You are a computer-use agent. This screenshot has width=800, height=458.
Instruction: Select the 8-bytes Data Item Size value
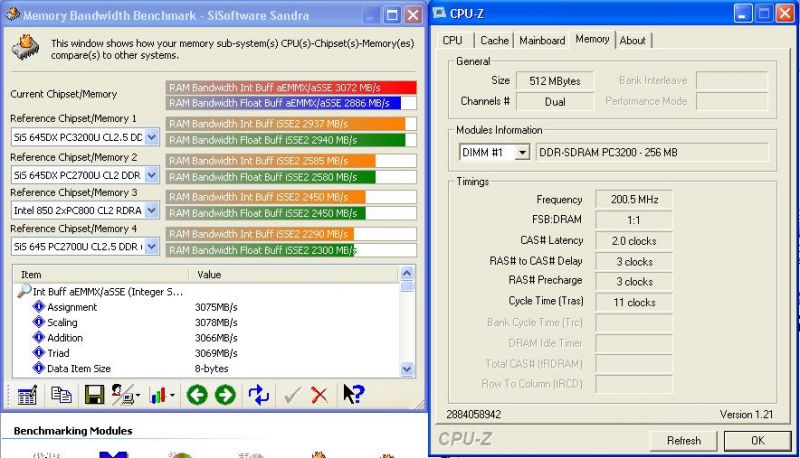click(x=211, y=368)
